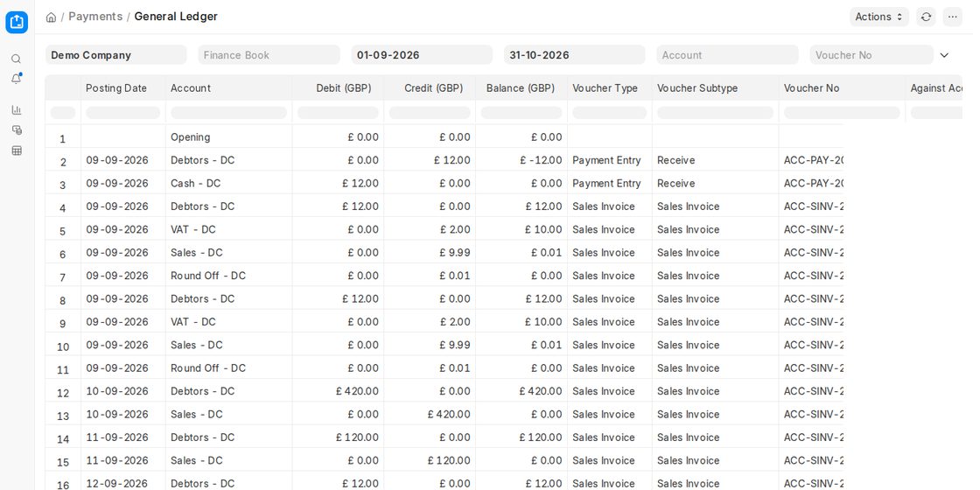The image size is (980, 490).
Task: Click the Credit (GBP) column header
Action: tap(430, 88)
